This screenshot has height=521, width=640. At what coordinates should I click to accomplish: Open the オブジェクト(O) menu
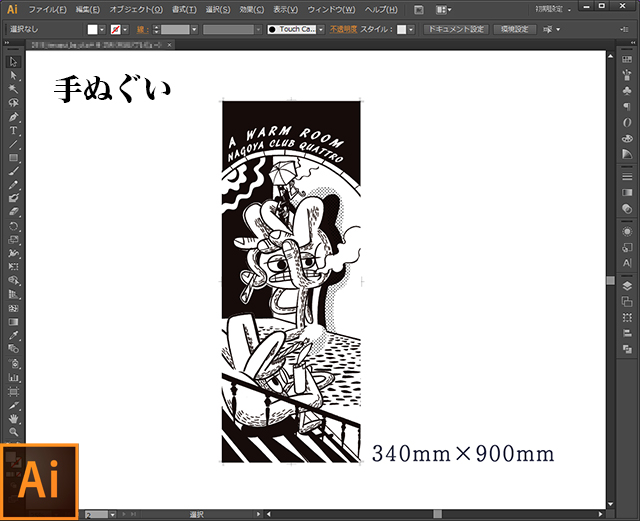point(136,9)
